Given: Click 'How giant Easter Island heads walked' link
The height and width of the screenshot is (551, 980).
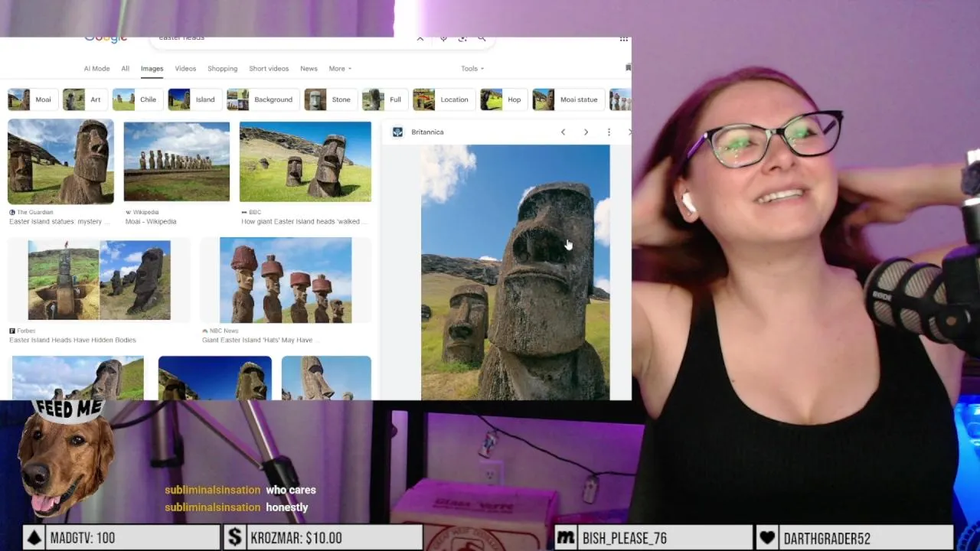Looking at the screenshot, I should [304, 222].
